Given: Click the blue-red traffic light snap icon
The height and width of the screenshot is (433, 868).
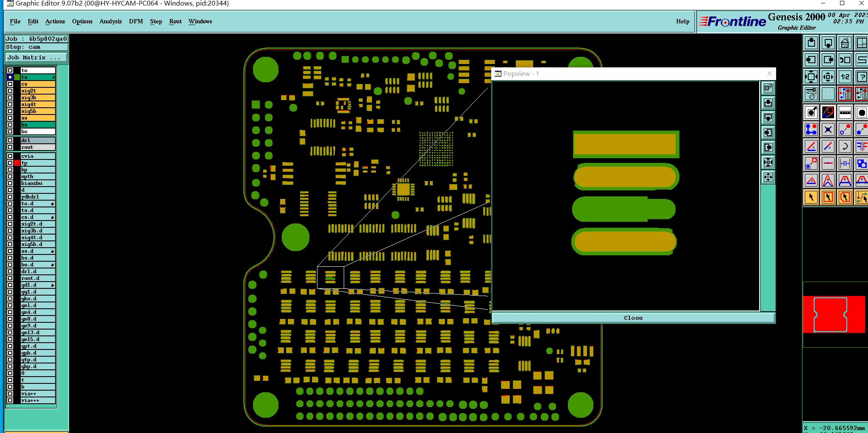Looking at the screenshot, I should click(845, 94).
